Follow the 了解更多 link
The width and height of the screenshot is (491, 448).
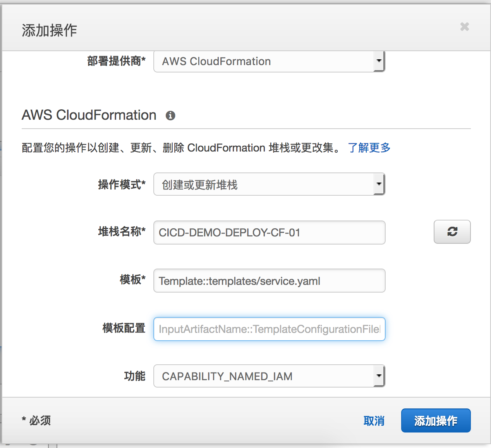click(x=369, y=148)
